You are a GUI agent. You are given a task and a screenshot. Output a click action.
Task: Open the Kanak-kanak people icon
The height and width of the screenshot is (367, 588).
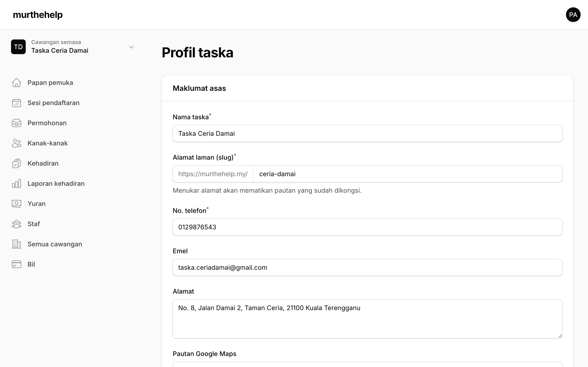point(17,143)
